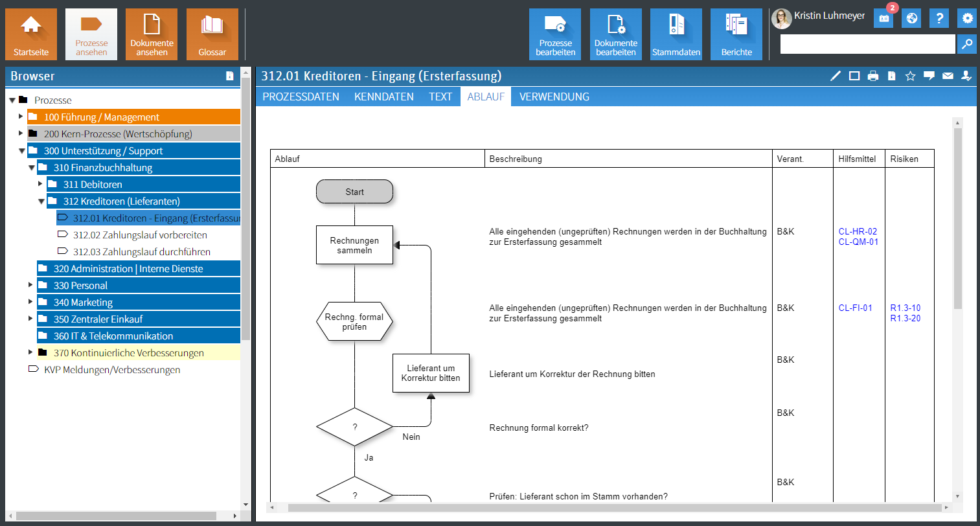The image size is (980, 526).
Task: Click the Start node in the flowchart
Action: click(354, 192)
